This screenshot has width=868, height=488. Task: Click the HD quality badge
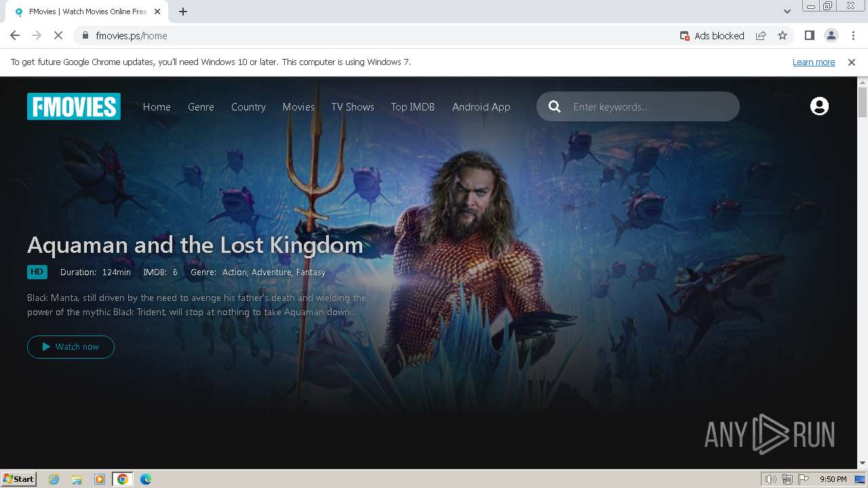click(x=37, y=272)
